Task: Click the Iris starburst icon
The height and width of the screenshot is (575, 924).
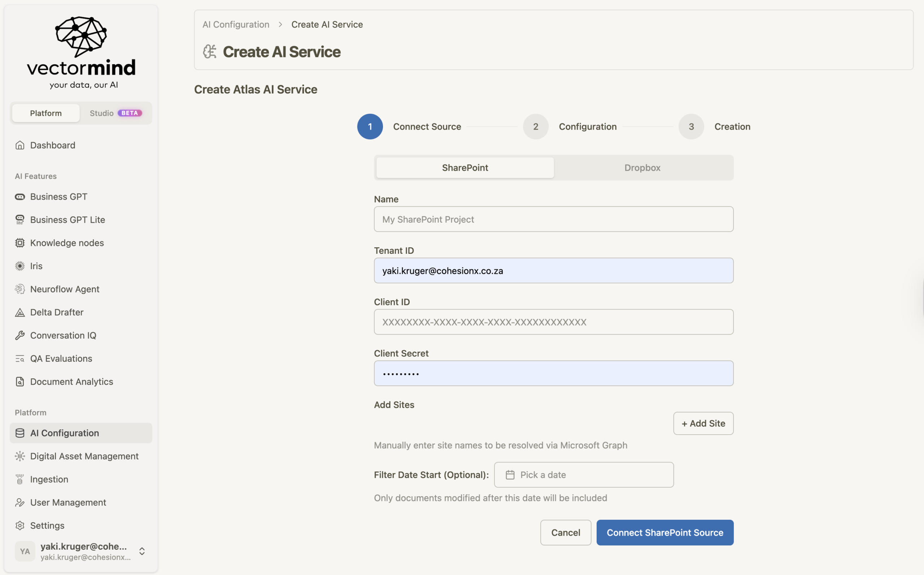Action: point(20,266)
